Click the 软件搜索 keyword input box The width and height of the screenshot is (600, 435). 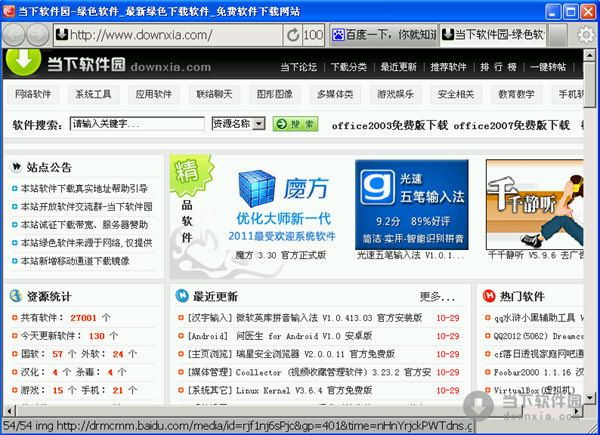point(137,124)
